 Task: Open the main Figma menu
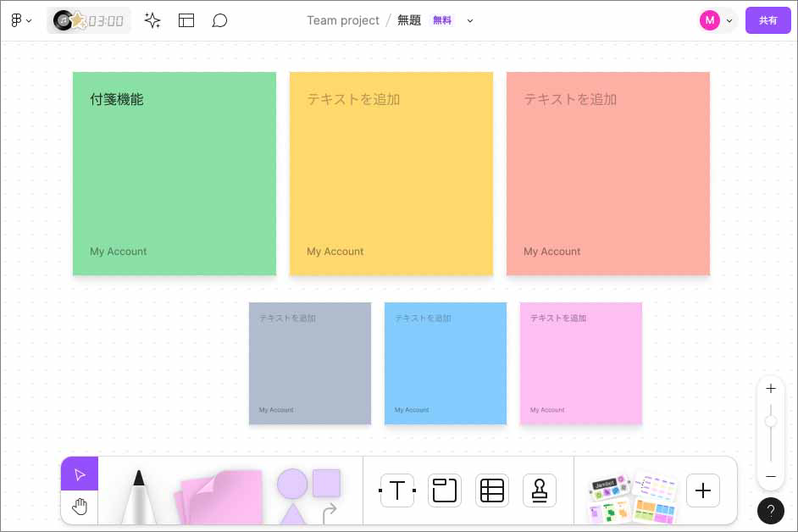click(18, 20)
